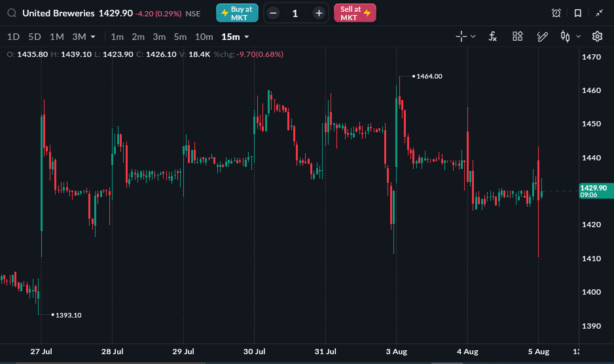Screen dimensions: 614x364
Task: Open the 3M range dropdown
Action: pyautogui.click(x=83, y=37)
